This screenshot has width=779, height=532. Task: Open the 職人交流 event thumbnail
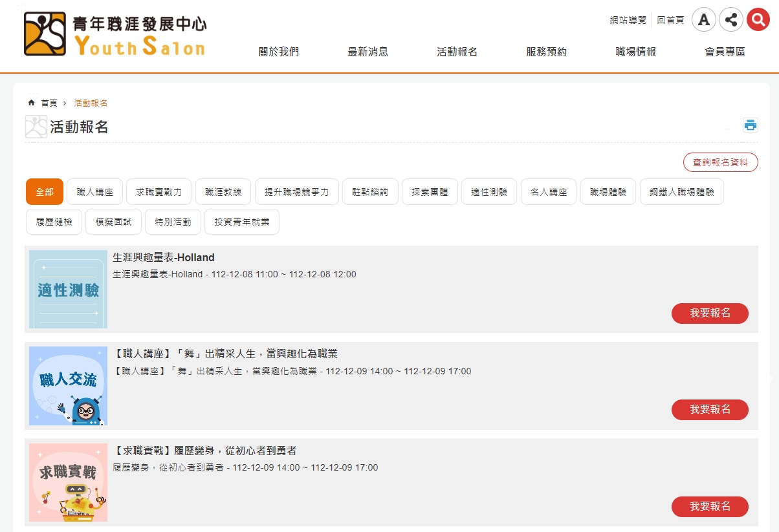click(68, 386)
